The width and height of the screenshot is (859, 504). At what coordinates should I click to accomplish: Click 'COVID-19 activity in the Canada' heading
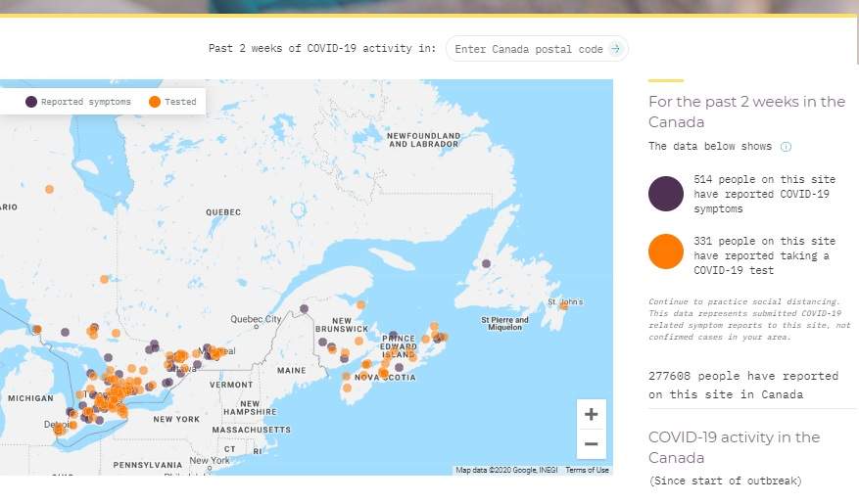(x=734, y=447)
